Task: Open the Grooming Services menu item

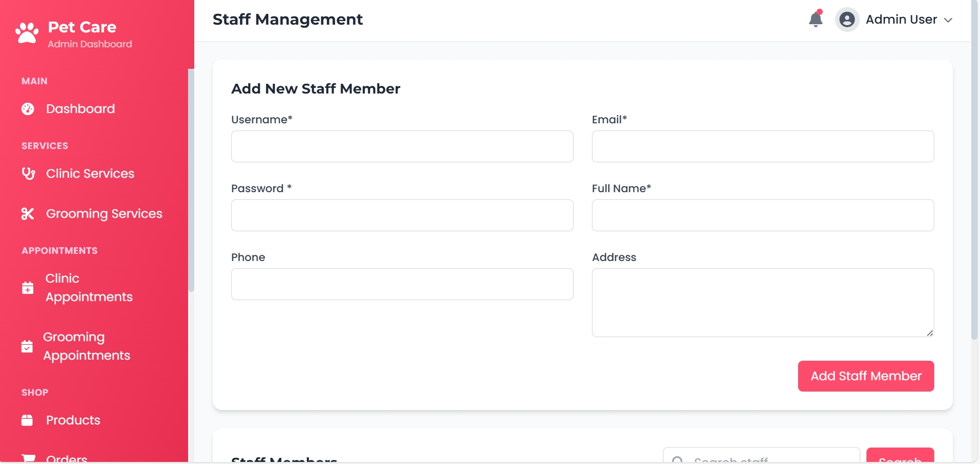Action: tap(104, 214)
